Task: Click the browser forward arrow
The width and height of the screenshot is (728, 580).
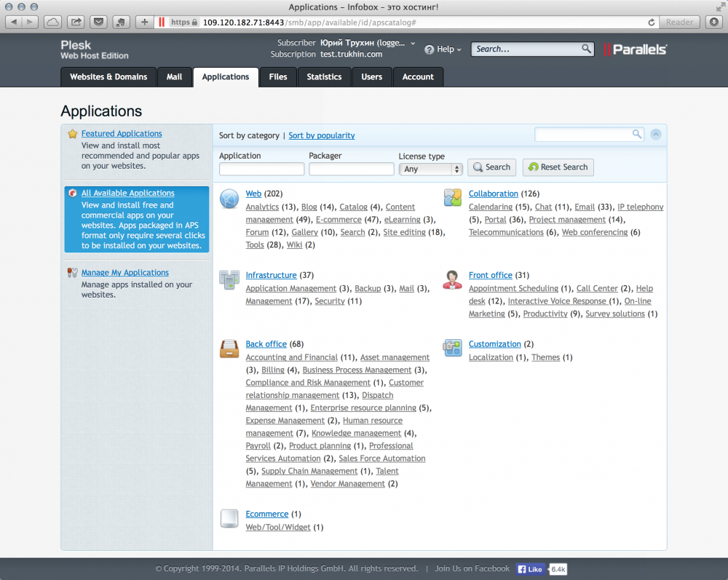Action: [x=30, y=22]
